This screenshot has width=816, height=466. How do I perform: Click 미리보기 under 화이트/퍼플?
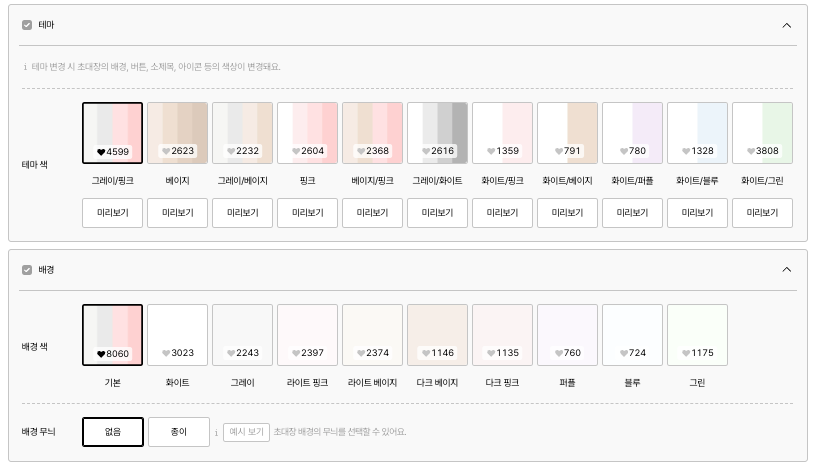click(632, 213)
